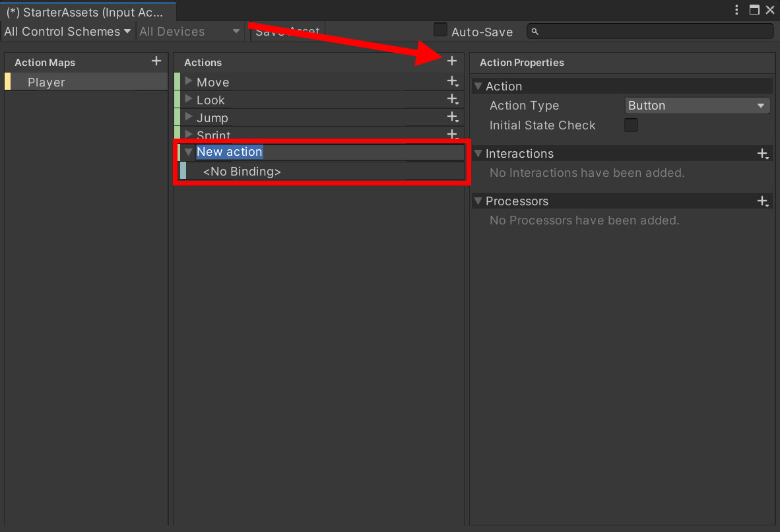Expand the Jump action bindings
Screen dimensions: 780x532
[189, 116]
